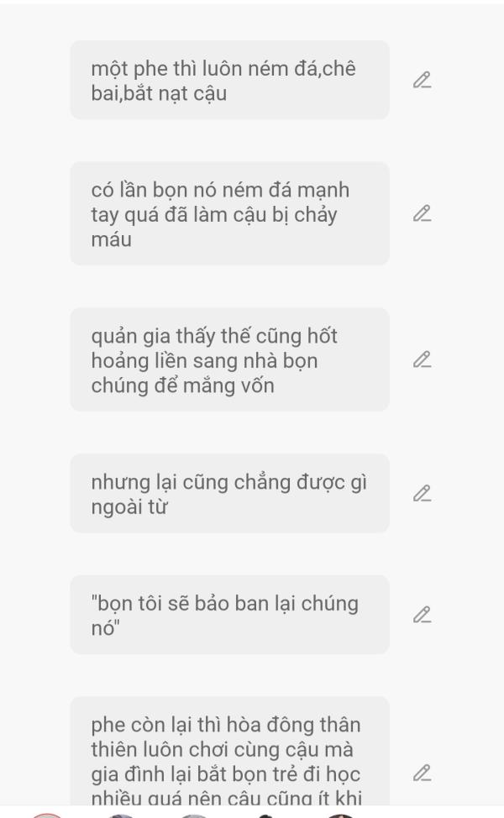This screenshot has width=504, height=818.
Task: Select the 'một phe thì luôn ném đá, chê bai' bubble
Action: coord(229,80)
